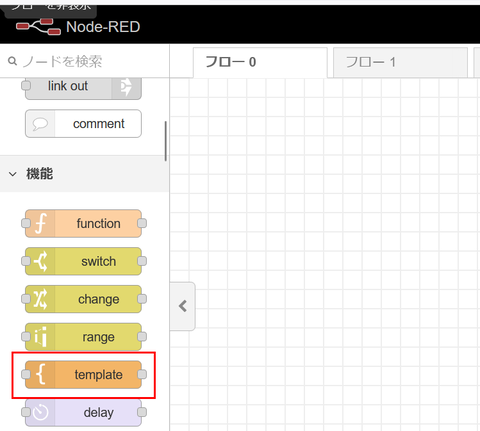Select the link out node's arrow icon
The width and height of the screenshot is (480, 431).
126,87
